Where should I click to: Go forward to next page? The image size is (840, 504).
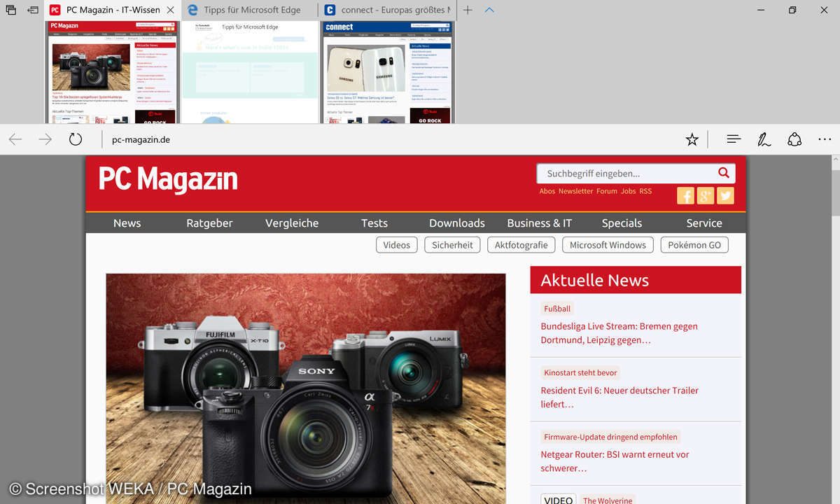(45, 140)
